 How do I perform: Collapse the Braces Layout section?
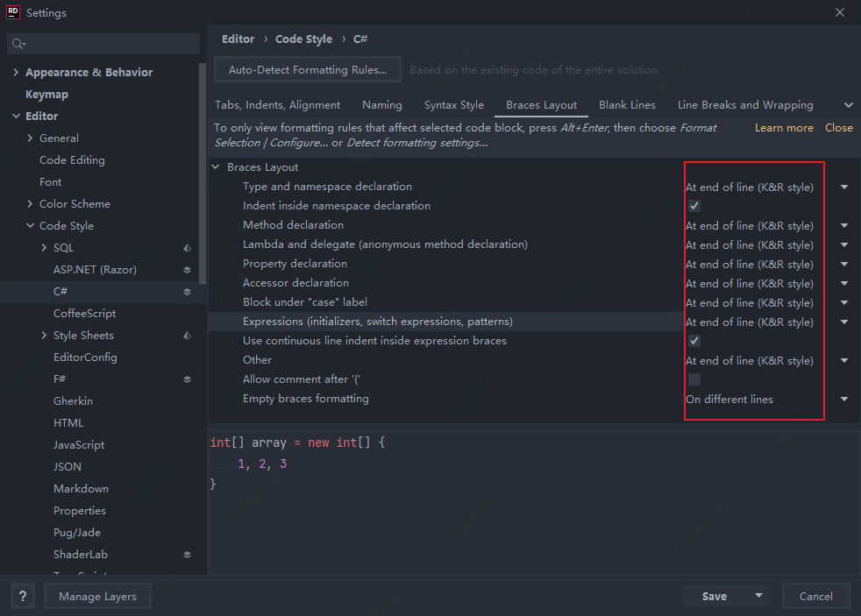coord(216,167)
